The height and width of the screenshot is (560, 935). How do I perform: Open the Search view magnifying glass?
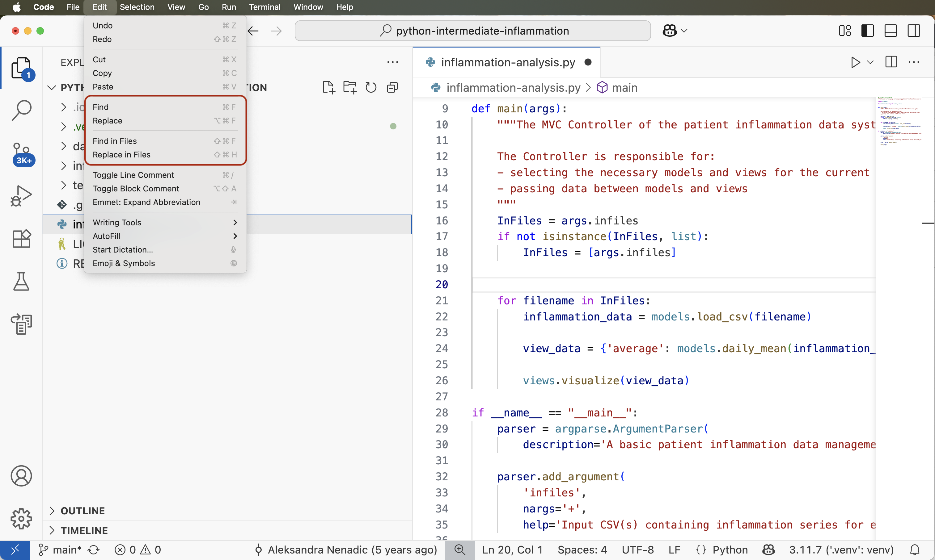tap(22, 110)
